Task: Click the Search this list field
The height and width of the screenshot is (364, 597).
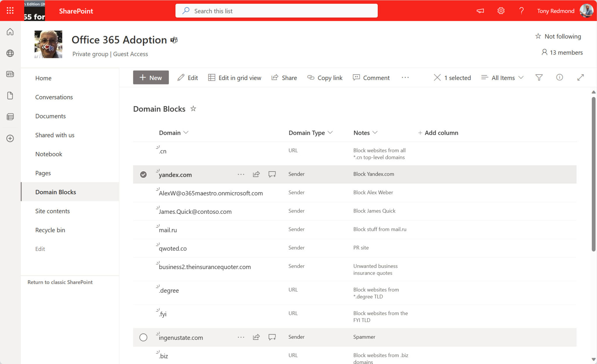Action: click(276, 11)
